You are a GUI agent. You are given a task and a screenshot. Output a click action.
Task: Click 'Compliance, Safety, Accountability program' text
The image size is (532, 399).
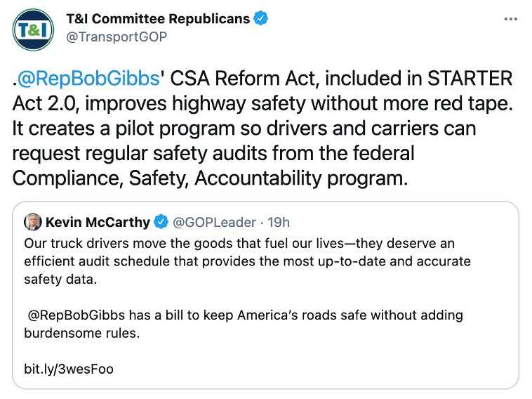click(209, 178)
